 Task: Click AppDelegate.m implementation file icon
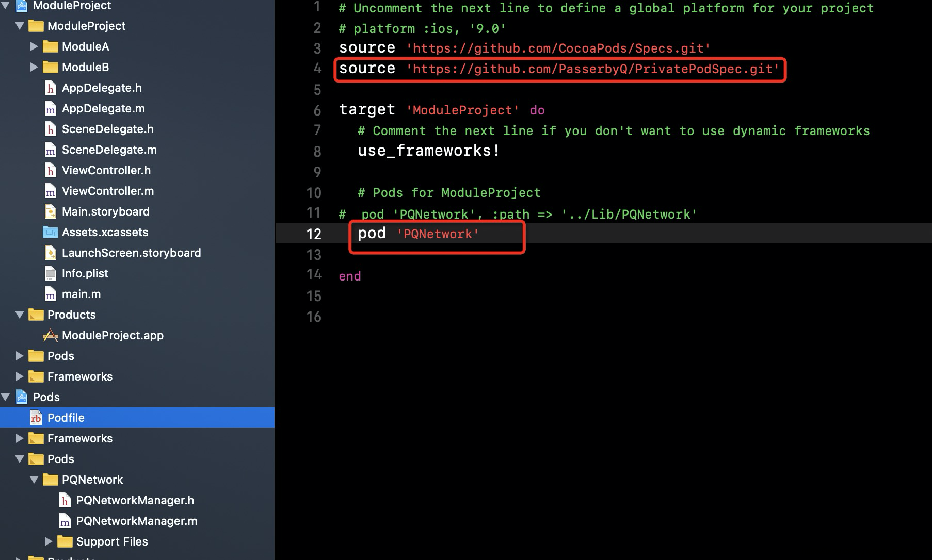[x=50, y=108]
